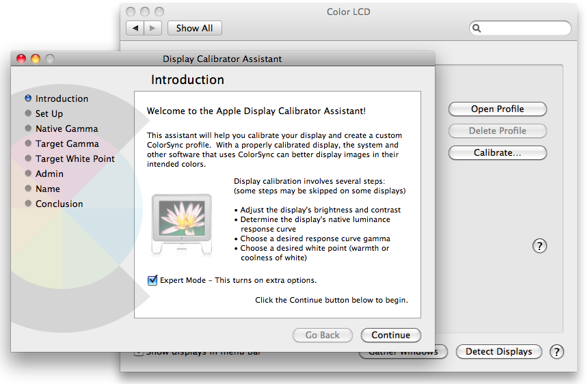Open Profile in the Color LCD window

tap(498, 109)
